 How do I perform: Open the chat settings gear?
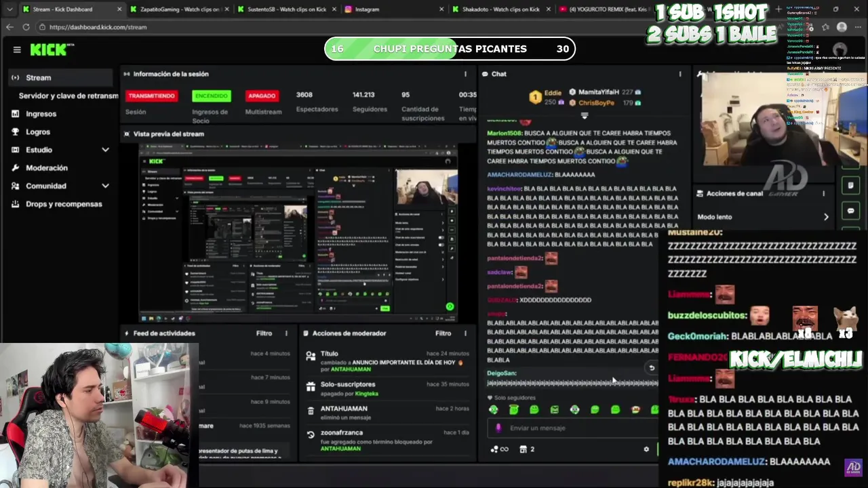pyautogui.click(x=646, y=449)
